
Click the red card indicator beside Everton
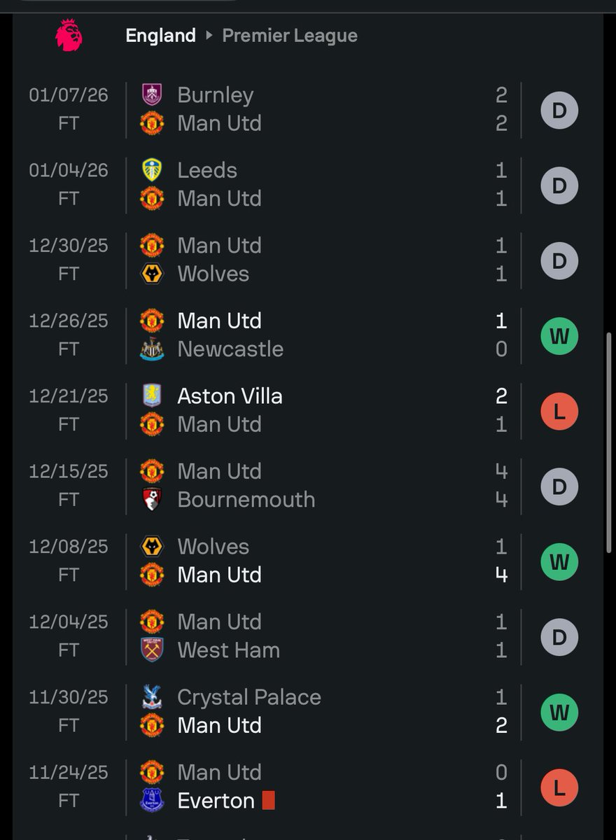268,800
